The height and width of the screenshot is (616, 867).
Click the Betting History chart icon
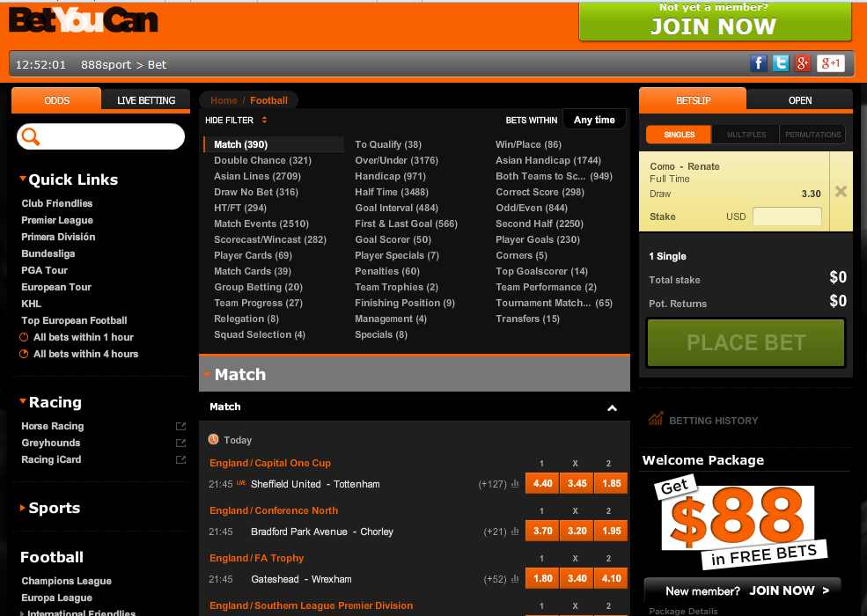(655, 419)
